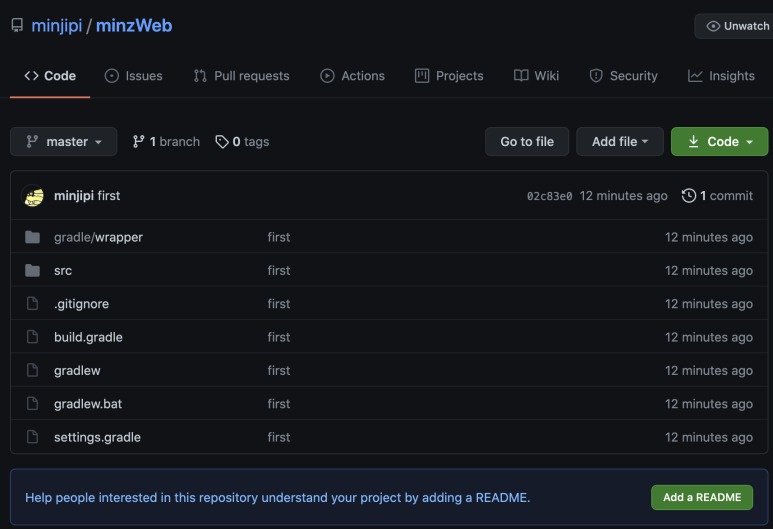Open the .gitignore file
The image size is (773, 529).
(x=81, y=304)
